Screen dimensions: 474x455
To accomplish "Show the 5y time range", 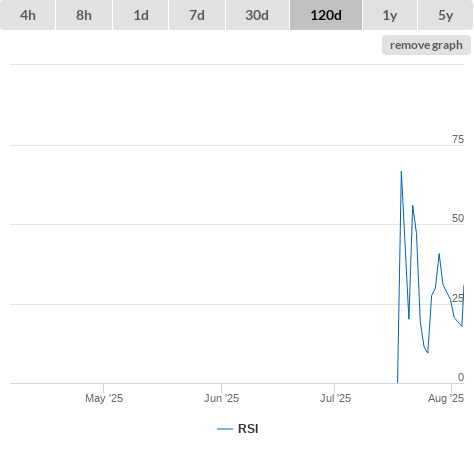I will tap(446, 15).
